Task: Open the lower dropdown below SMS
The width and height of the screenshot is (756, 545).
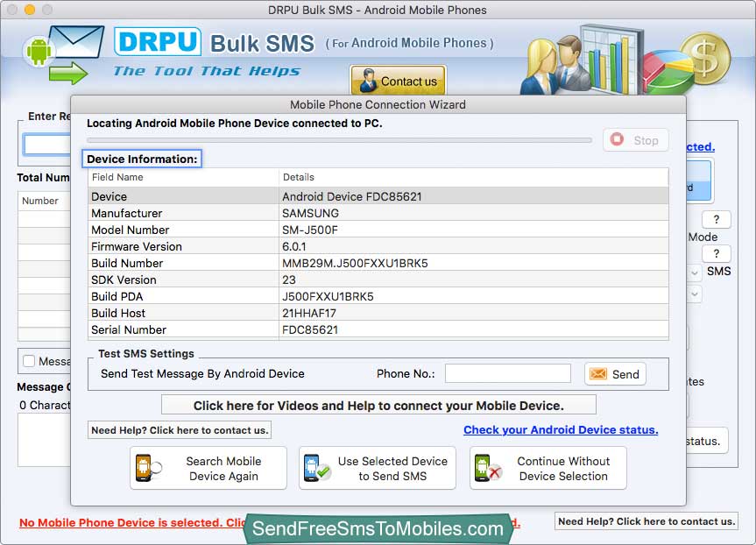Action: (695, 294)
